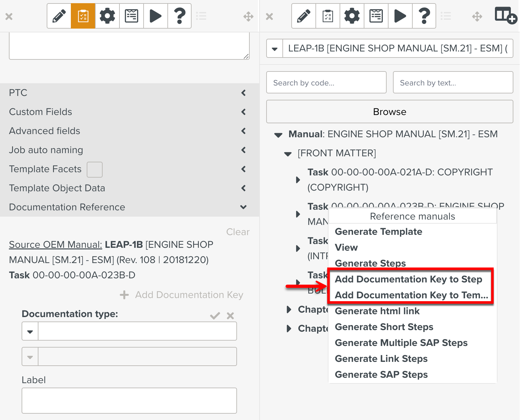Select the pencil edit icon in left panel

pos(59,16)
